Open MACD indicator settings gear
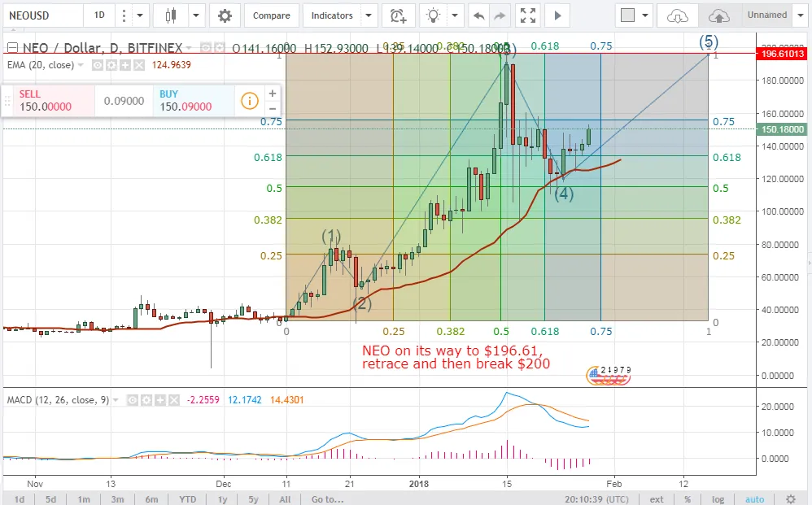The width and height of the screenshot is (812, 505). click(x=146, y=400)
